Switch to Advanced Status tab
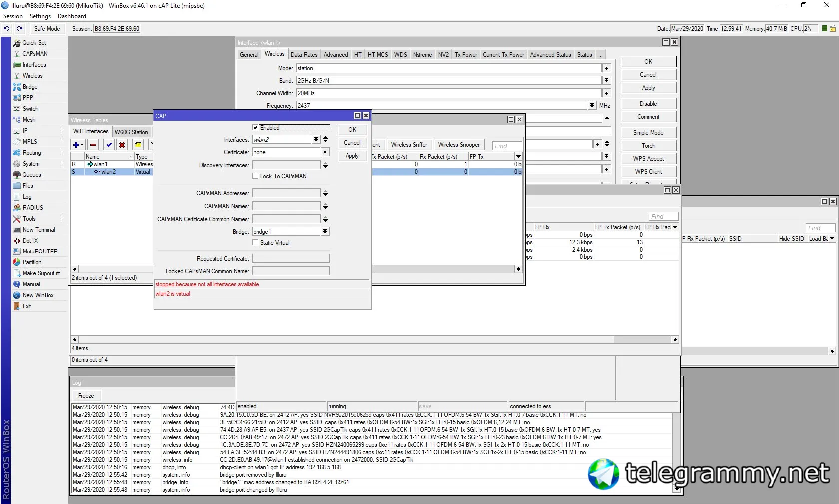 click(550, 55)
